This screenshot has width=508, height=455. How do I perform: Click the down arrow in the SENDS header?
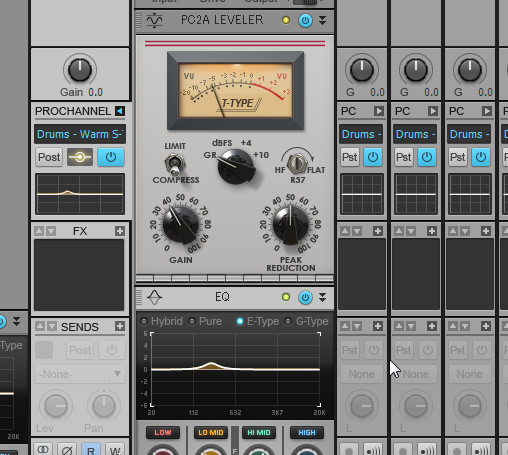tap(52, 326)
